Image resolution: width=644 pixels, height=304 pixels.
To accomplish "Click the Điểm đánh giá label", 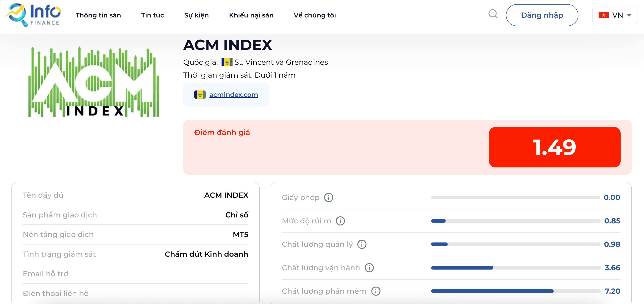I will pyautogui.click(x=222, y=132).
